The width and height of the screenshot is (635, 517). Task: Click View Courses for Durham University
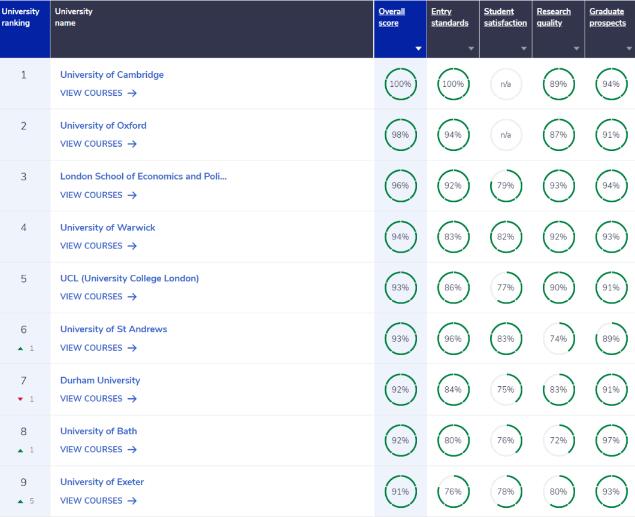tap(98, 399)
